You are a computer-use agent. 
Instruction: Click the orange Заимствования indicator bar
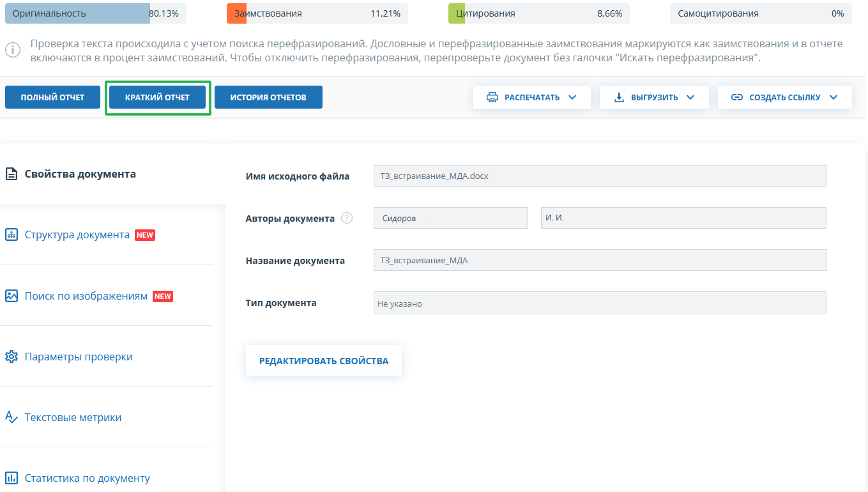click(236, 13)
